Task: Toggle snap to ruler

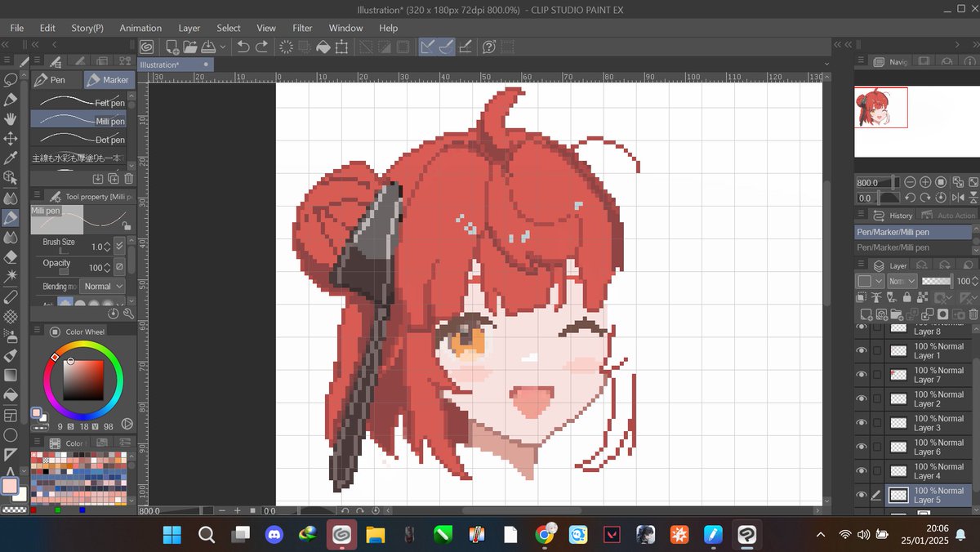Action: click(427, 47)
